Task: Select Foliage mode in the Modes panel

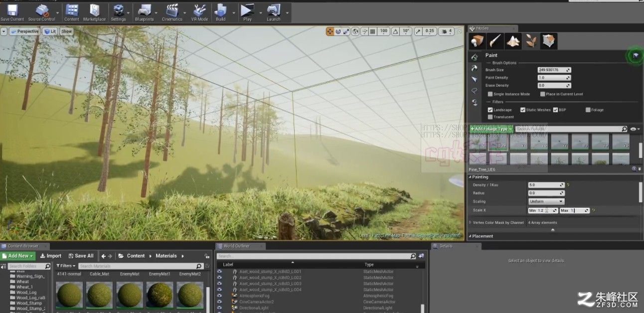Action: pos(531,41)
